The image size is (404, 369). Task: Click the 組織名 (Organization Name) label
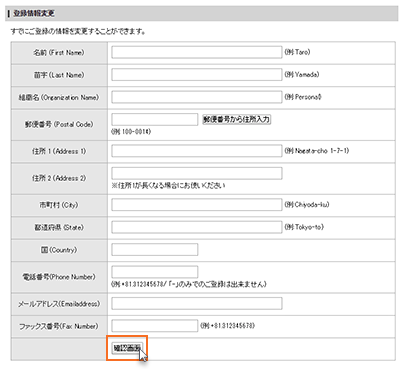[59, 97]
